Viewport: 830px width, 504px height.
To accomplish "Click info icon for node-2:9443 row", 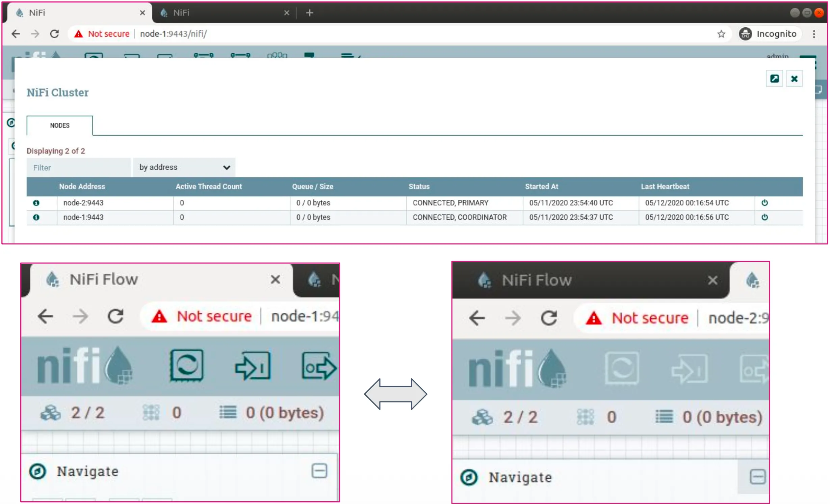I will coord(36,203).
